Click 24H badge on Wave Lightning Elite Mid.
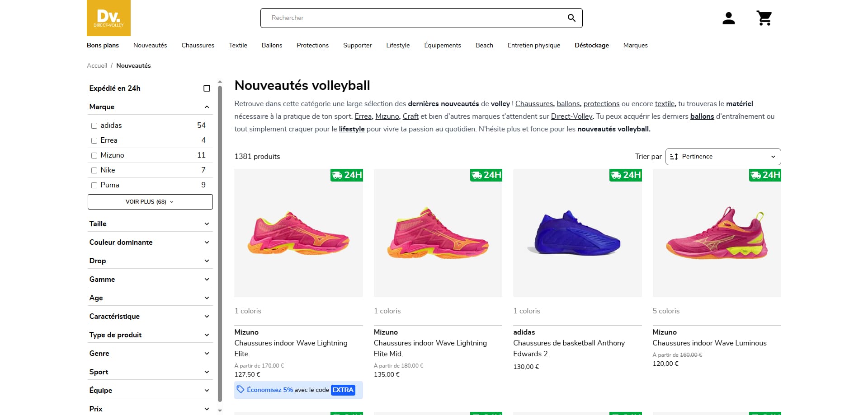Viewport: 868px width, 415px height. tap(486, 175)
